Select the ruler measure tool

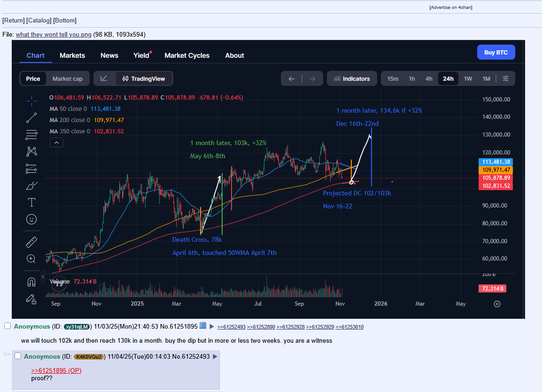click(31, 242)
